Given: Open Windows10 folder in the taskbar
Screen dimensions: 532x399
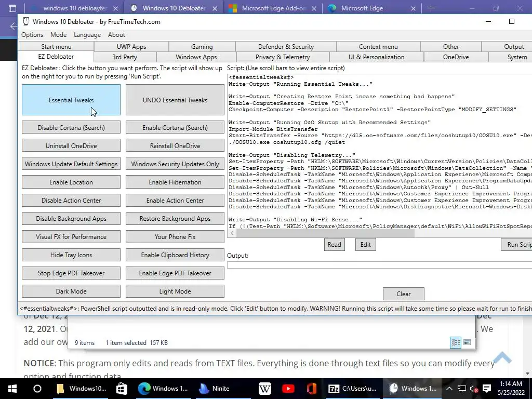Looking at the screenshot, I should pyautogui.click(x=82, y=389).
